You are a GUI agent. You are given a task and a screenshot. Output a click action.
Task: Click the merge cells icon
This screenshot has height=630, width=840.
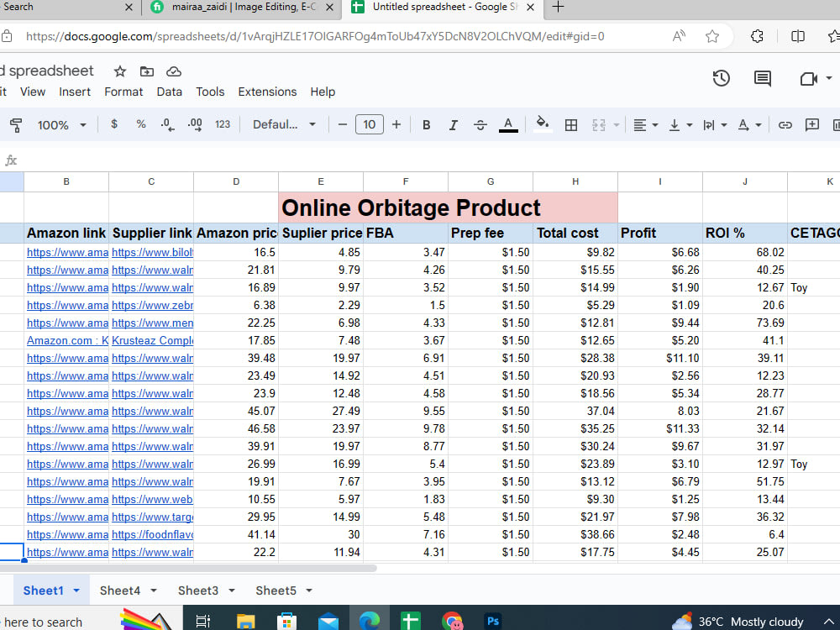point(599,125)
